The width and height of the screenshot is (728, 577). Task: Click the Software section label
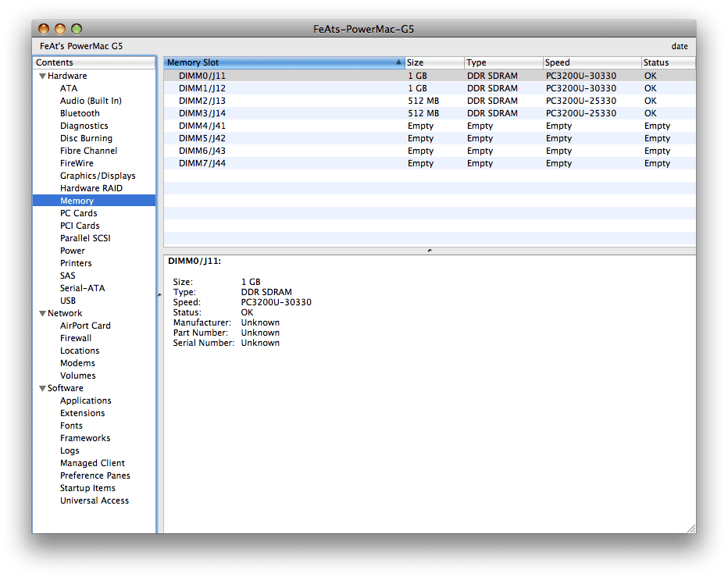click(x=66, y=388)
